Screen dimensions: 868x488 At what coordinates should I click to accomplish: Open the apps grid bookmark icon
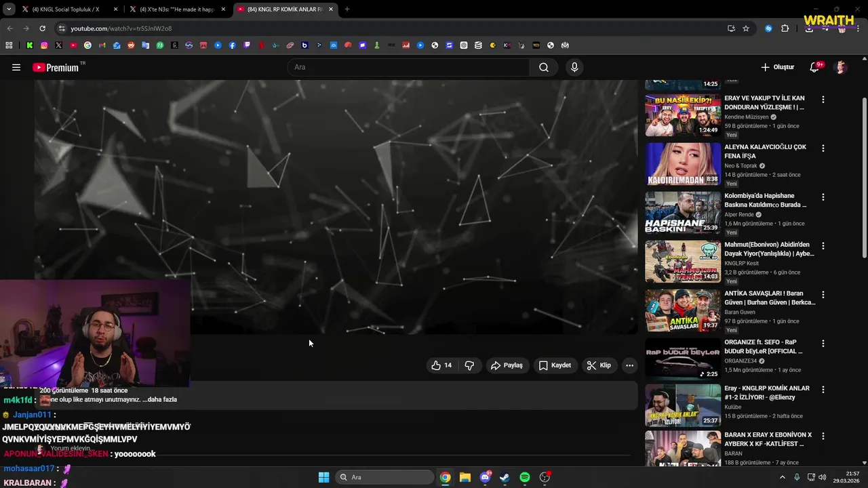9,45
